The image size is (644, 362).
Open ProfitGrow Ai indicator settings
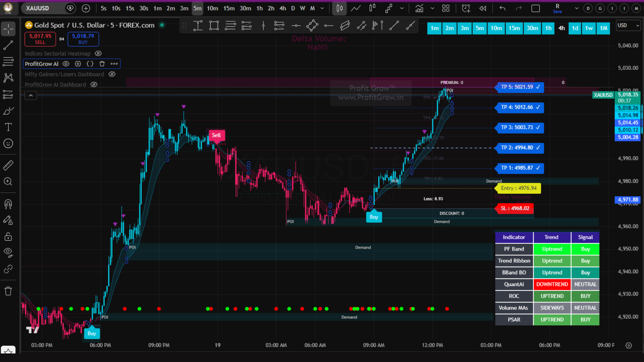(78, 64)
